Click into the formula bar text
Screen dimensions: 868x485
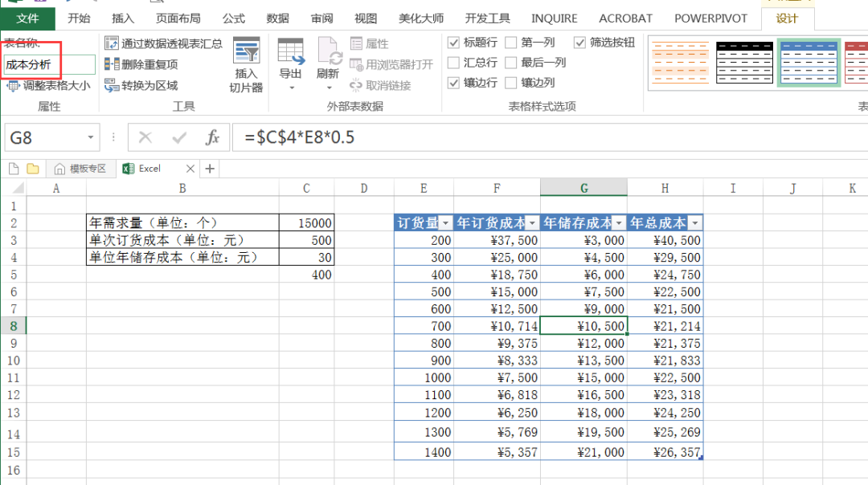[x=548, y=137]
